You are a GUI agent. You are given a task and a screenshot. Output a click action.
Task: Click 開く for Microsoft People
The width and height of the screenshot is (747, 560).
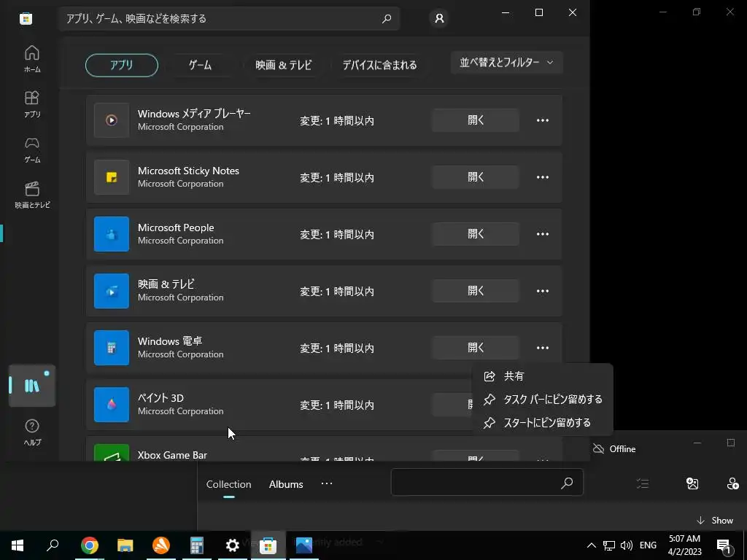[x=476, y=234]
